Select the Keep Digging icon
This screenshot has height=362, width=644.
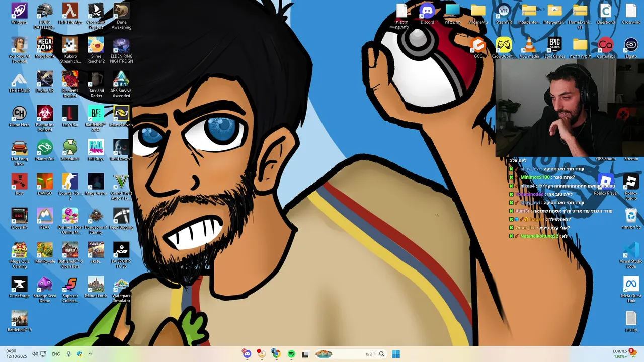tap(121, 219)
